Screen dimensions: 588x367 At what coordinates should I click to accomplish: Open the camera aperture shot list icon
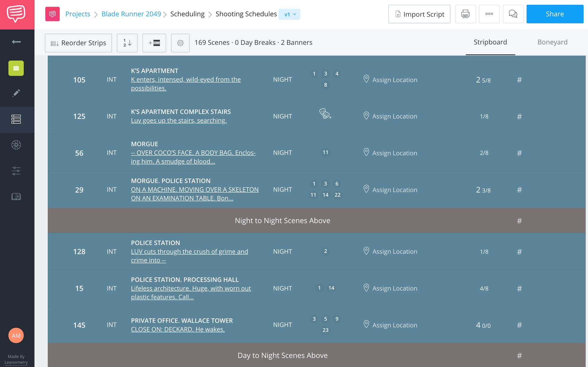pyautogui.click(x=16, y=145)
